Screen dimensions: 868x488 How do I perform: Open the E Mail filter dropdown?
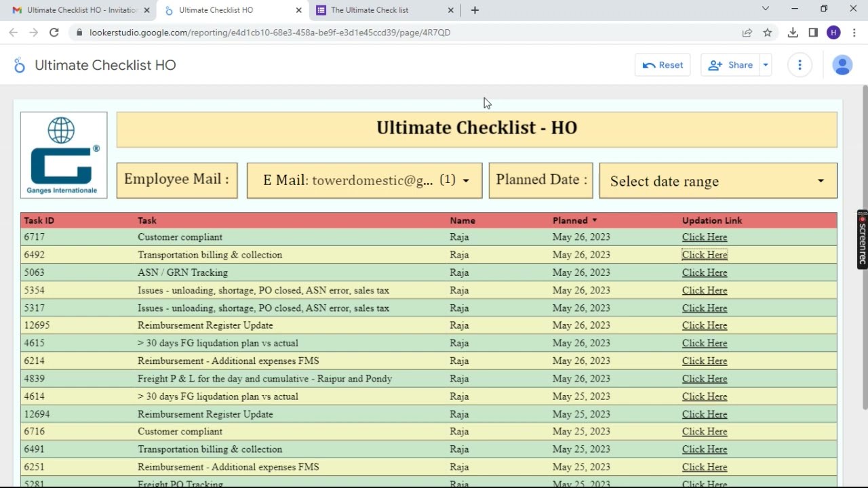click(365, 180)
